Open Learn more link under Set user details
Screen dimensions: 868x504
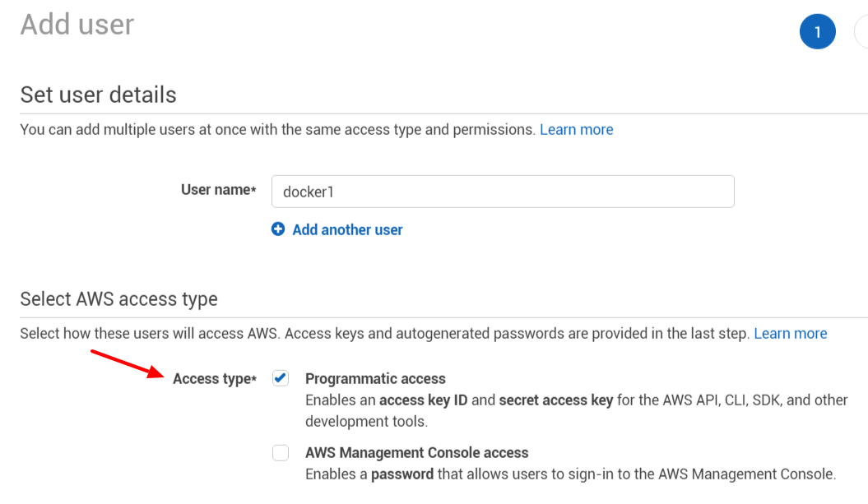point(576,130)
